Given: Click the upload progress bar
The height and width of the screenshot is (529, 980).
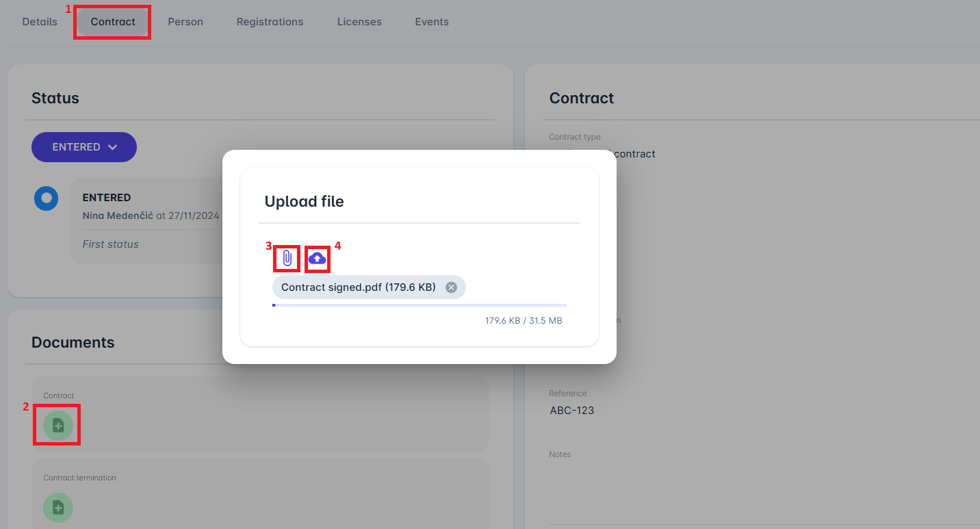Looking at the screenshot, I should pos(419,305).
